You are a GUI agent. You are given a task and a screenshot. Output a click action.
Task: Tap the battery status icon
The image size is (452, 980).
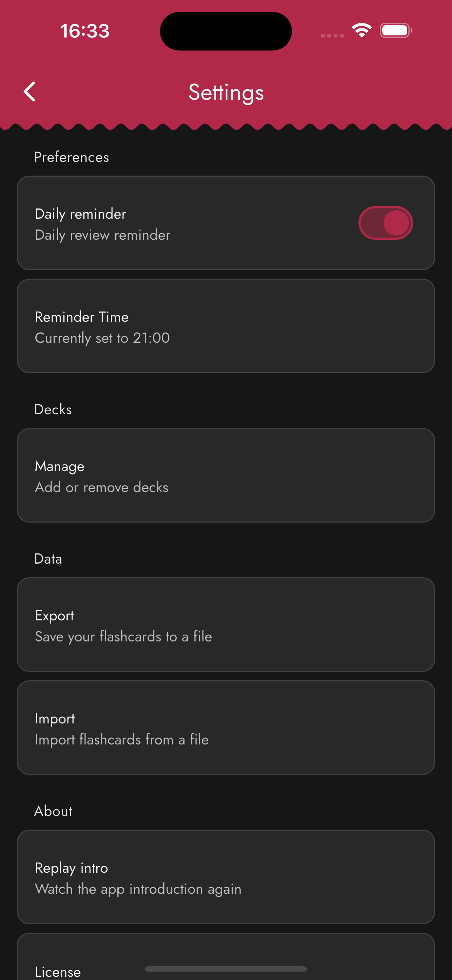tap(396, 30)
